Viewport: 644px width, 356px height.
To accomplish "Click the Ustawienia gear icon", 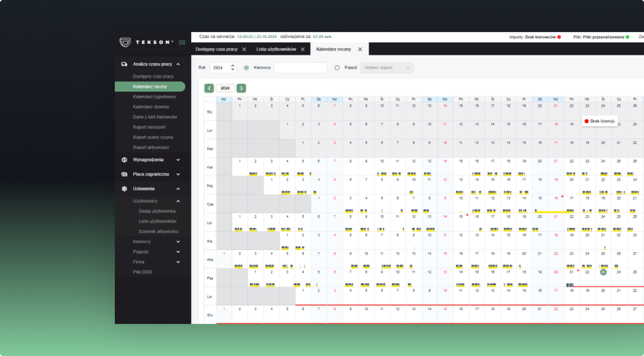I will click(124, 189).
